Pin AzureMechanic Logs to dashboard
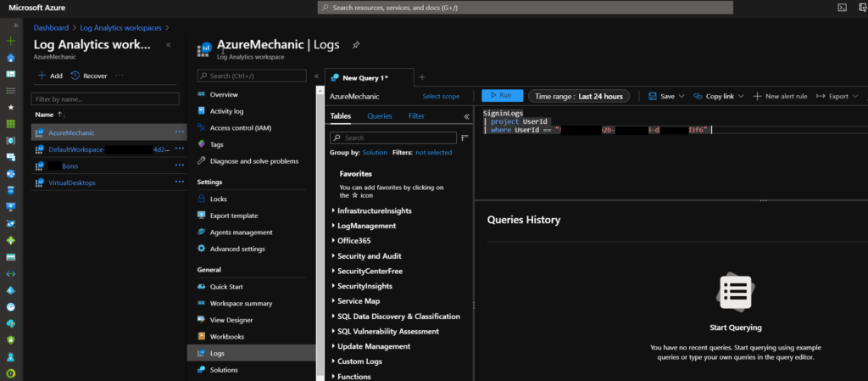The image size is (868, 381). (356, 45)
